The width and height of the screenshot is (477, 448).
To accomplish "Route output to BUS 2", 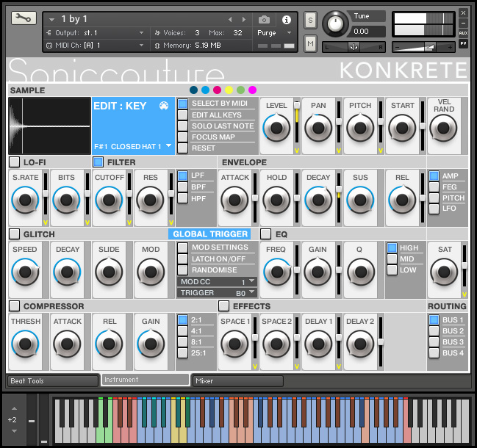I will point(434,330).
